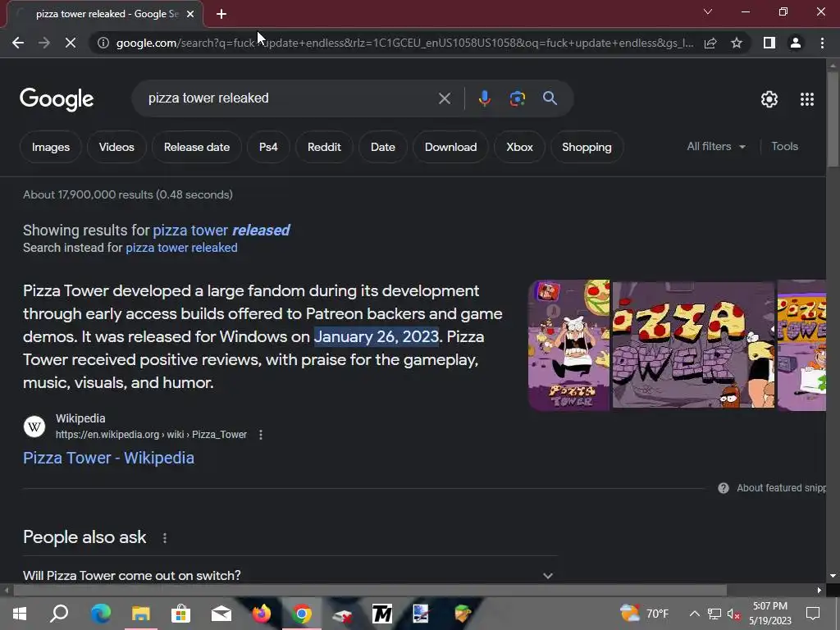Open Google quick settings gear

769,99
